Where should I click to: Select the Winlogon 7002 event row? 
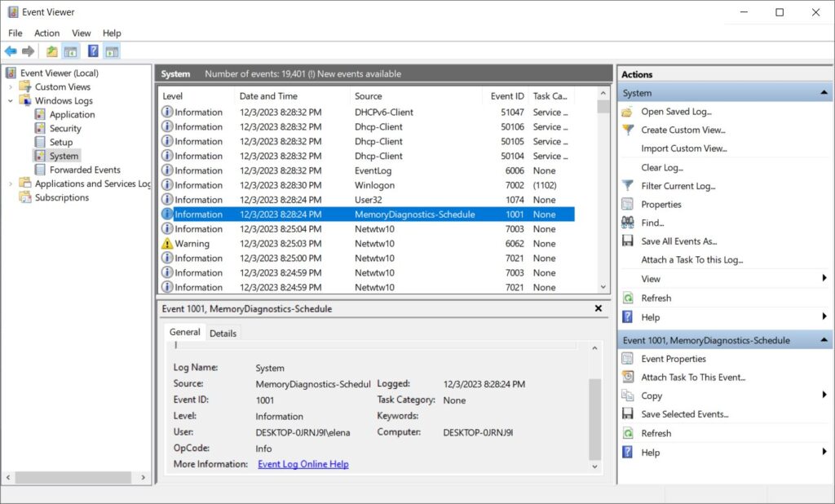pyautogui.click(x=367, y=185)
